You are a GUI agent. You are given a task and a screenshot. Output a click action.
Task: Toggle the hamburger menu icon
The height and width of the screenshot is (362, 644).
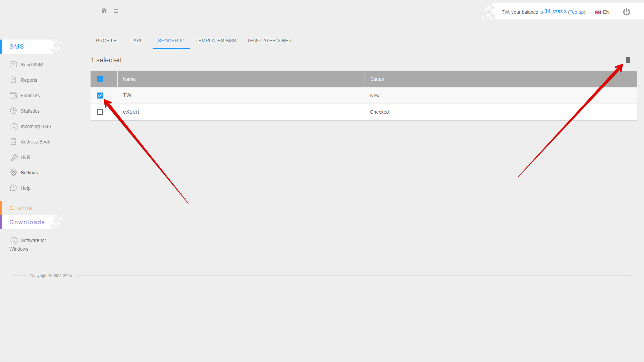pos(116,11)
